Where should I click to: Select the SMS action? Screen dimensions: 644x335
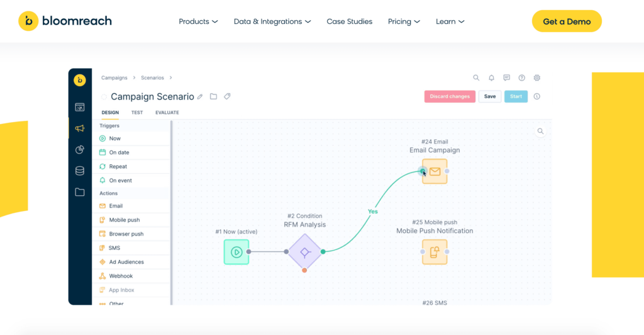(x=131, y=248)
